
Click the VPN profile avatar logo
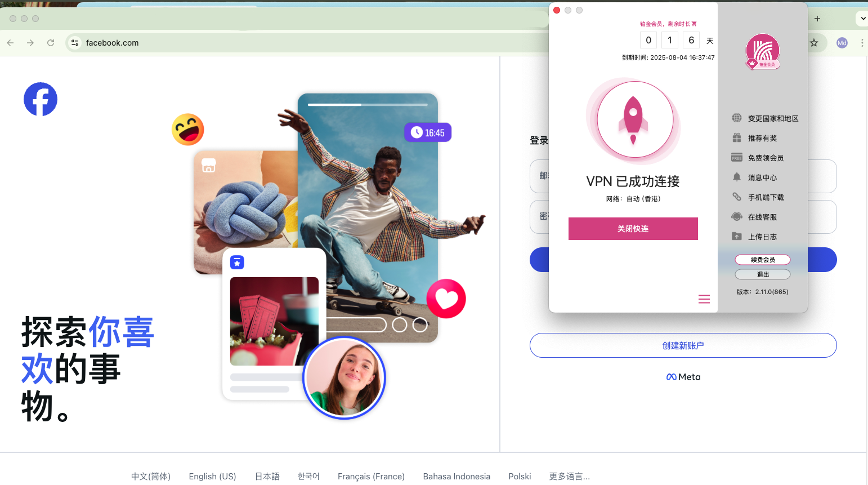click(x=763, y=51)
